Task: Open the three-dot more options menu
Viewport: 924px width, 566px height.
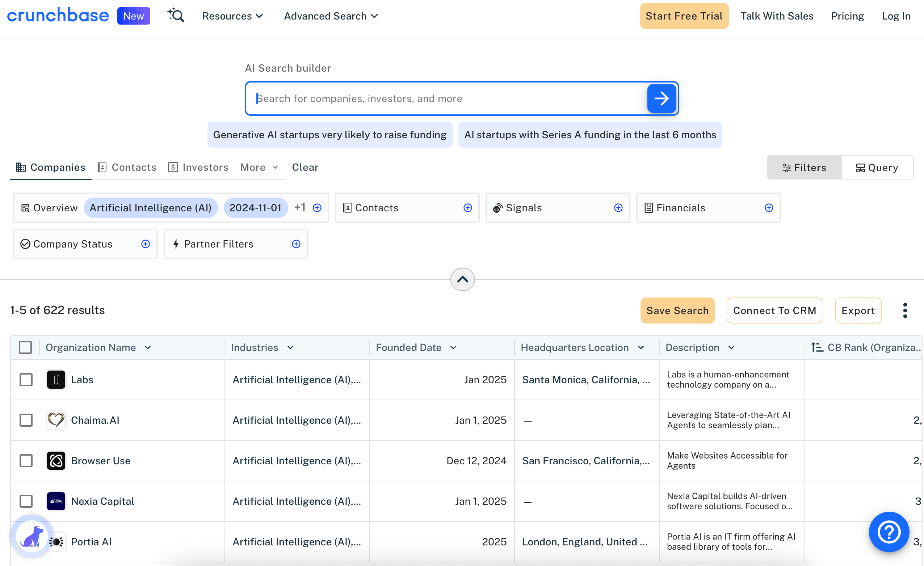Action: (x=905, y=311)
